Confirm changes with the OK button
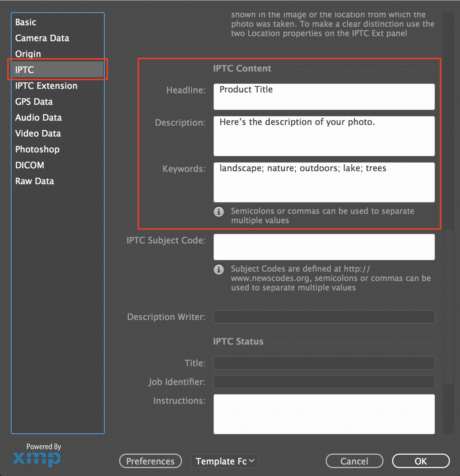460x476 pixels. pyautogui.click(x=420, y=461)
